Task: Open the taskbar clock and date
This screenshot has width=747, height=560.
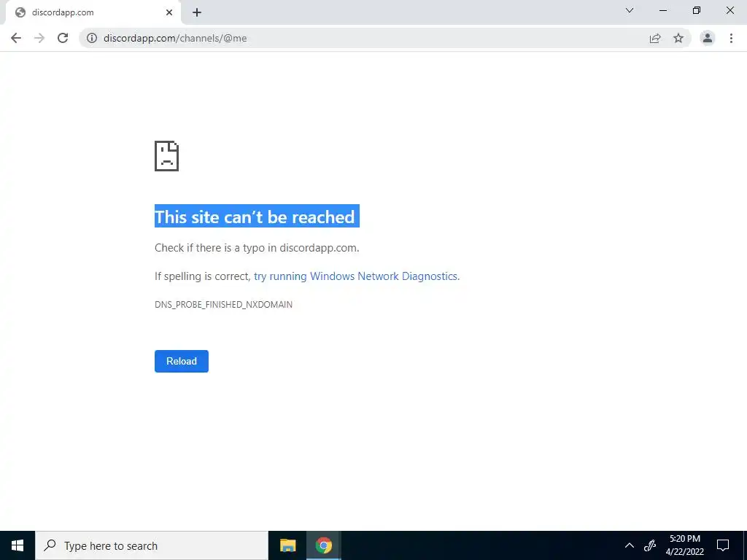Action: 684,545
